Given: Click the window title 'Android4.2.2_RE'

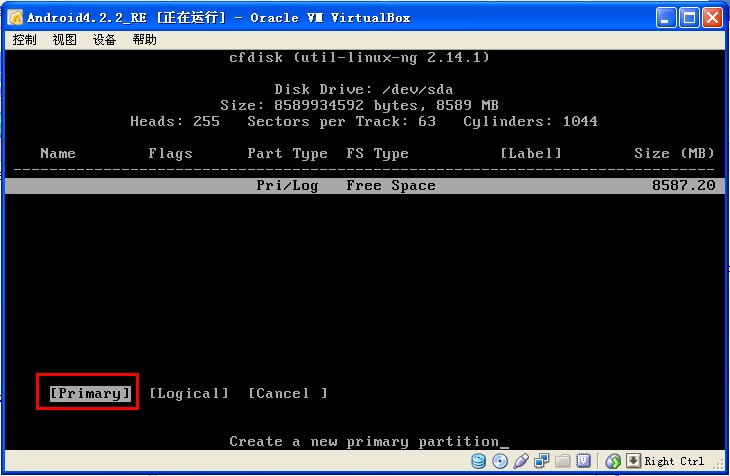Looking at the screenshot, I should 87,18.
